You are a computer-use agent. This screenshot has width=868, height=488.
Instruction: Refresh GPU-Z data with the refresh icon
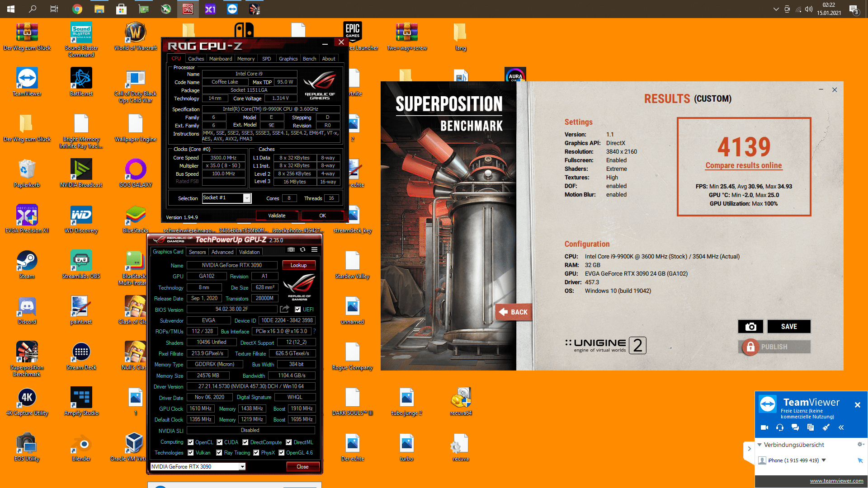[x=302, y=249]
